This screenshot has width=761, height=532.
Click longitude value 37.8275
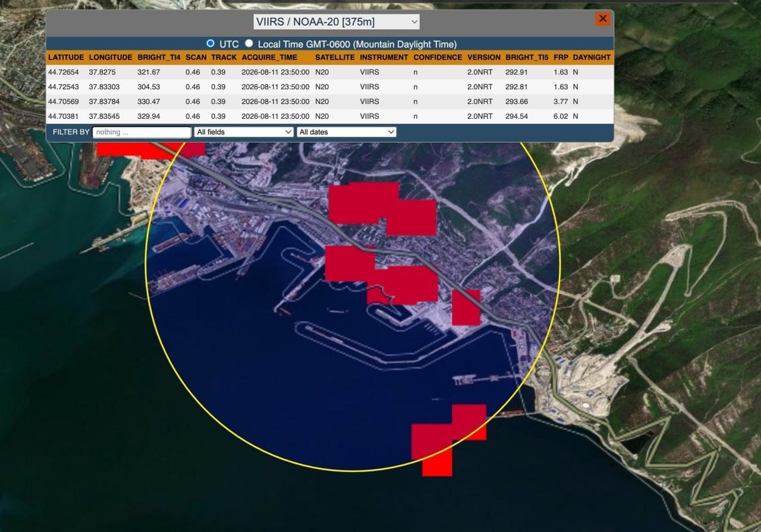click(x=102, y=72)
